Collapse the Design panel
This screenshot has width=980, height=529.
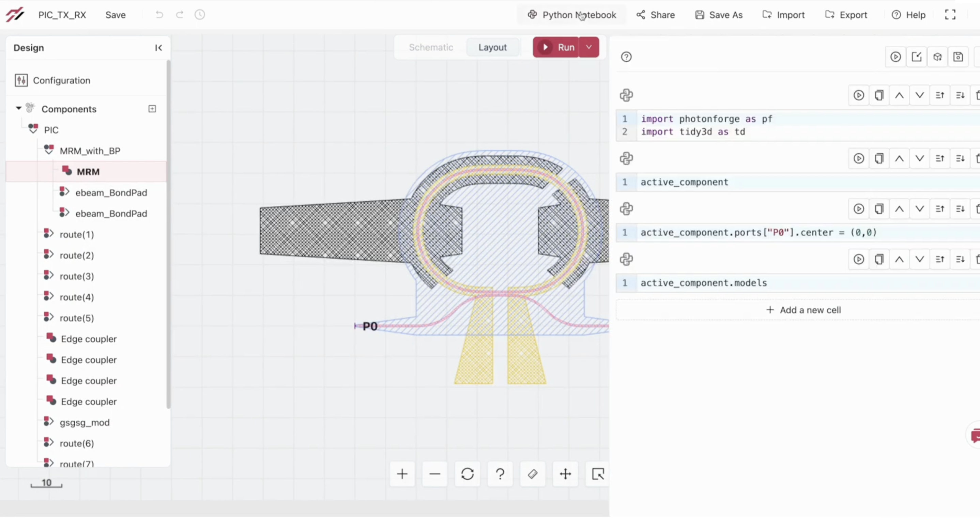click(159, 48)
